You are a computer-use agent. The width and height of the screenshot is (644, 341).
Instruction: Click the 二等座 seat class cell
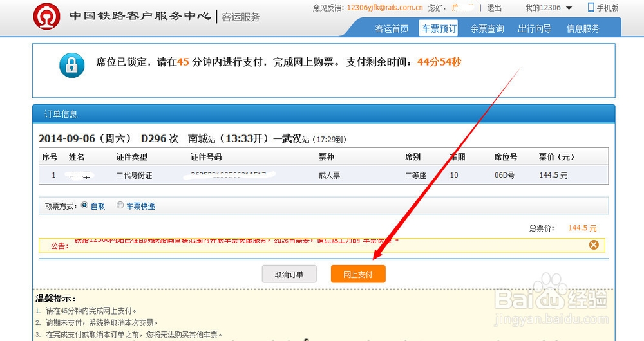click(415, 175)
